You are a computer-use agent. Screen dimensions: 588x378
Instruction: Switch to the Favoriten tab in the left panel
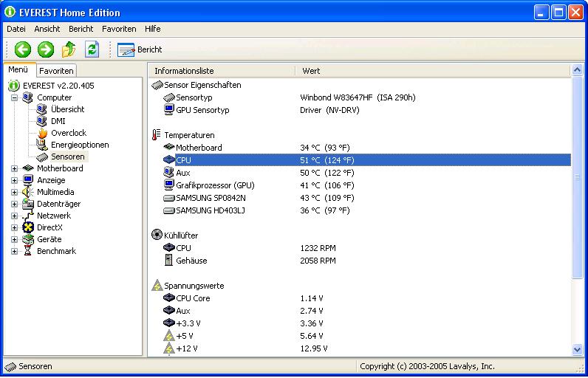tap(56, 71)
